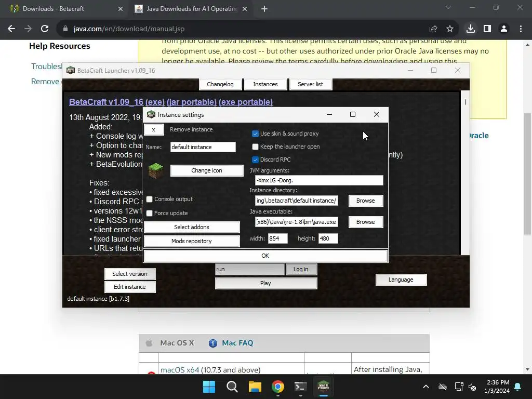Open Chrome tab search chevron
The height and width of the screenshot is (399, 532).
[448, 7]
